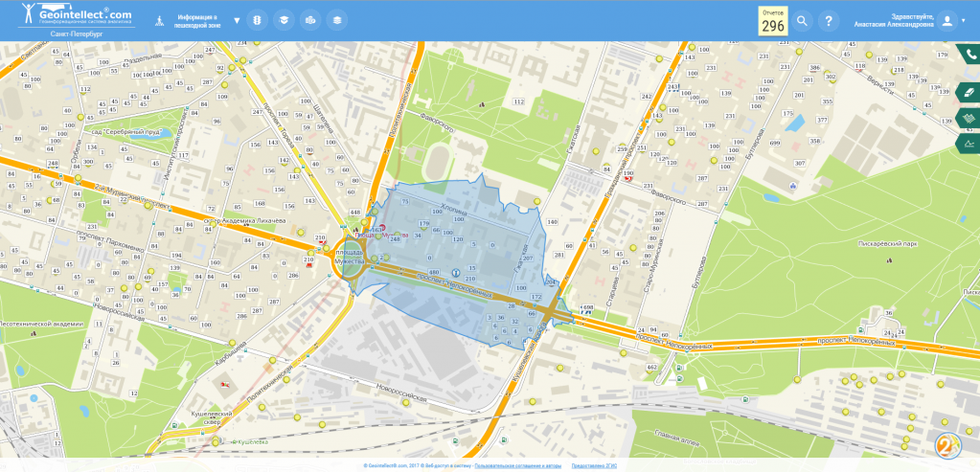
Task: Click the graduation cap toolbar icon
Action: pos(283,20)
